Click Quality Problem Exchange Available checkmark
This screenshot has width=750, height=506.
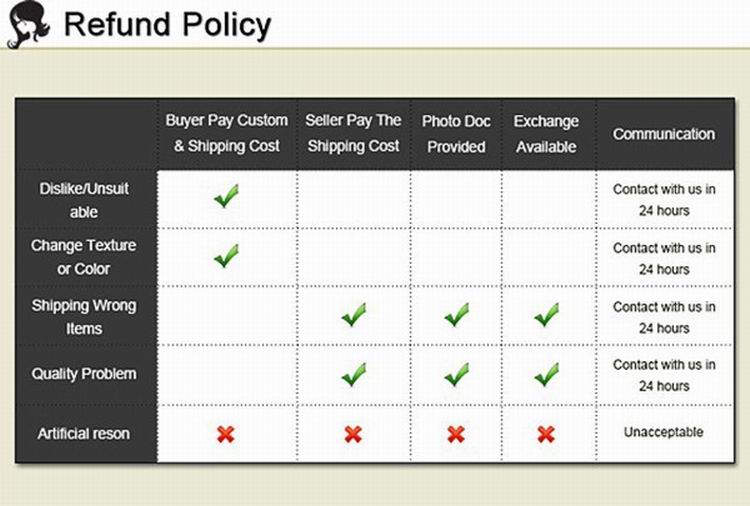pyautogui.click(x=546, y=375)
